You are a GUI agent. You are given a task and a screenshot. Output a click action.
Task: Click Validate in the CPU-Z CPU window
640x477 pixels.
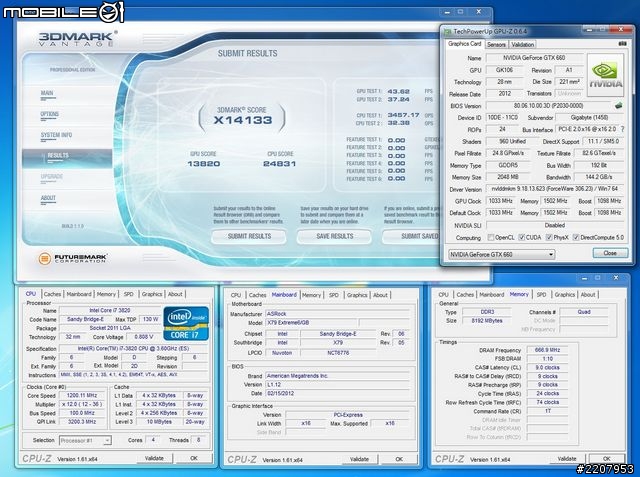[154, 458]
